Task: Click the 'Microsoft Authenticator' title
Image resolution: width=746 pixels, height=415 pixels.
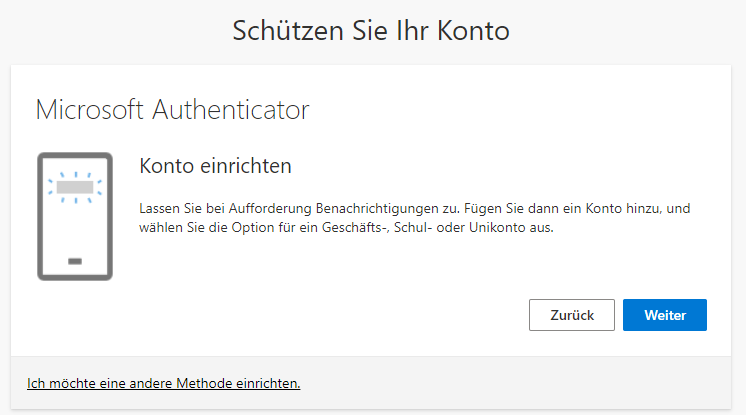Action: pyautogui.click(x=172, y=109)
